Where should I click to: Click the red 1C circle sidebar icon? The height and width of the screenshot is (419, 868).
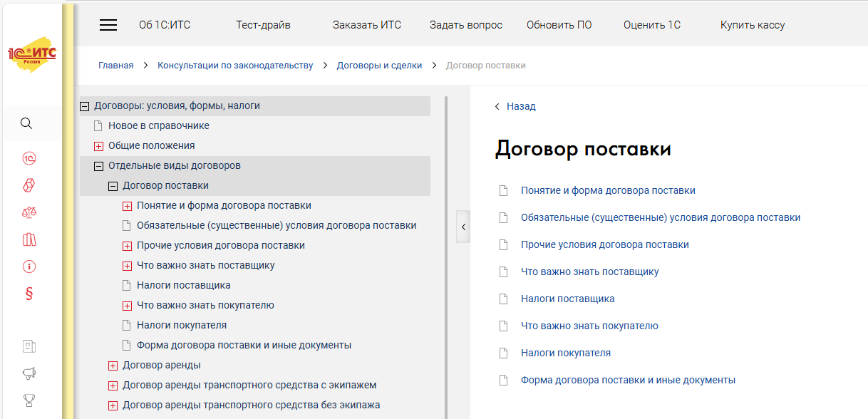[29, 159]
